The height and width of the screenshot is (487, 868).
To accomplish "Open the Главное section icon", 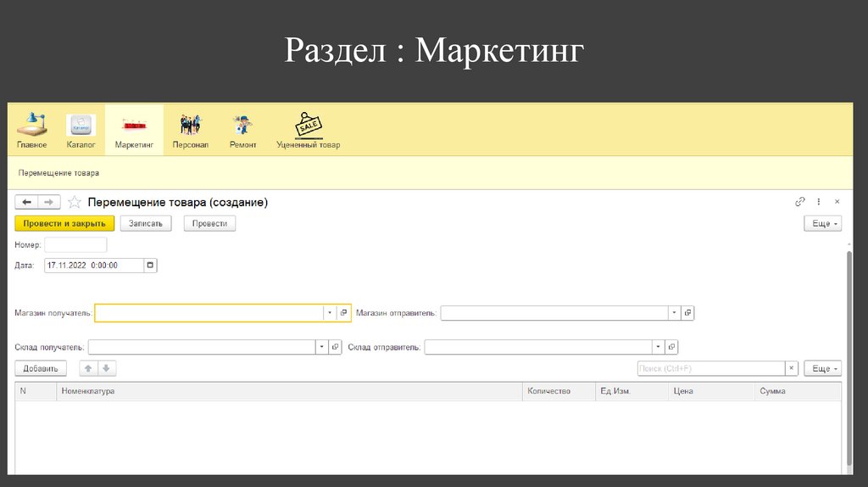I will (x=32, y=126).
